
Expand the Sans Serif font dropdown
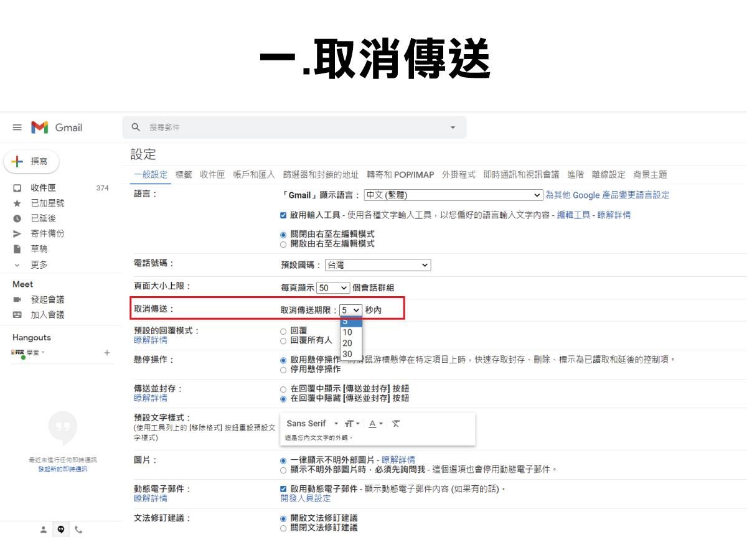click(336, 423)
